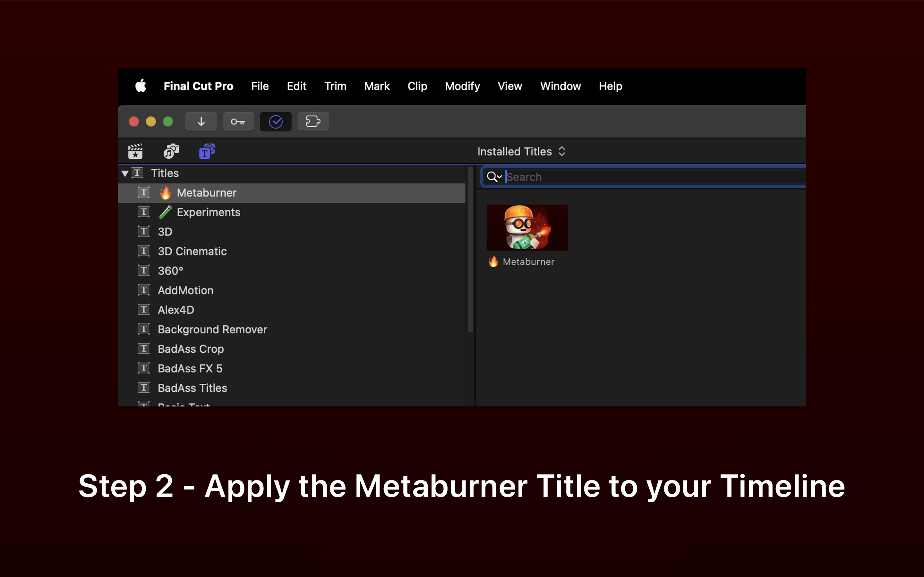Select the Background Remover category

point(212,329)
